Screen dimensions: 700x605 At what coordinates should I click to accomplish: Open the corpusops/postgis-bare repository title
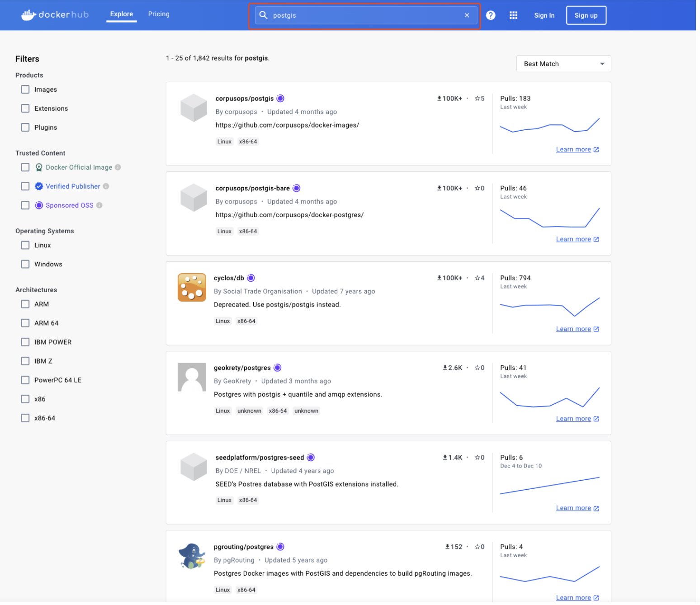[254, 189]
